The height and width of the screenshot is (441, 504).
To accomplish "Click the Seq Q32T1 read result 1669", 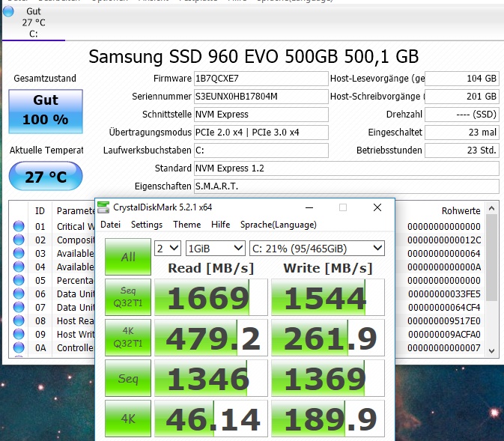I will (x=211, y=297).
